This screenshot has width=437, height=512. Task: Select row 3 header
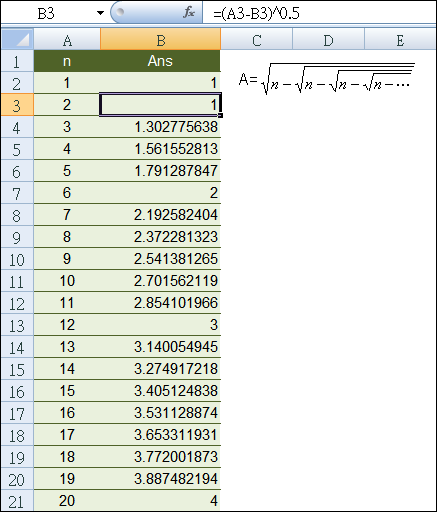point(17,105)
